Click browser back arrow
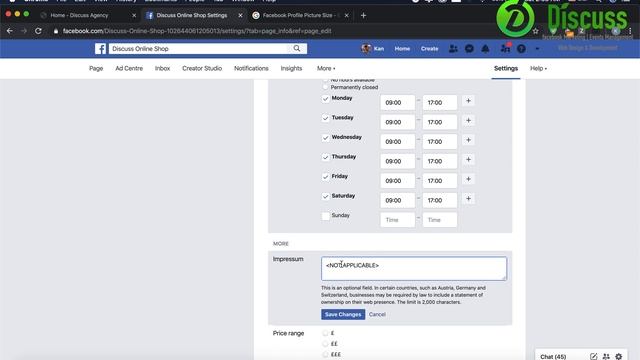This screenshot has width=640, height=360. [x=10, y=31]
